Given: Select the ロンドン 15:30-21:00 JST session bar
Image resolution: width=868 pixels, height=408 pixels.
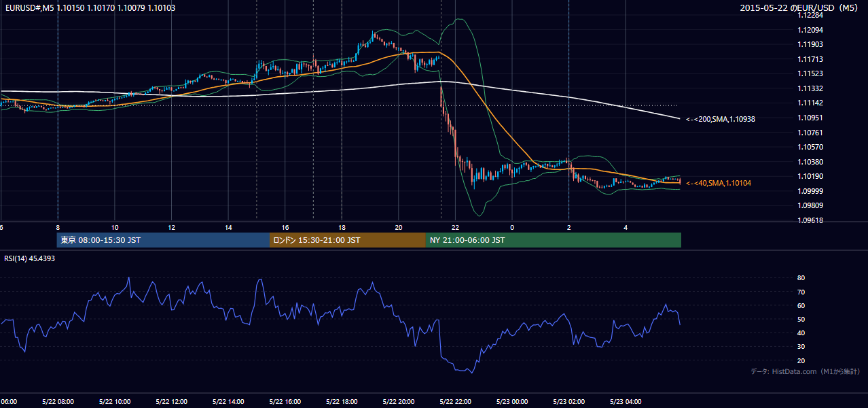Looking at the screenshot, I should (x=348, y=240).
